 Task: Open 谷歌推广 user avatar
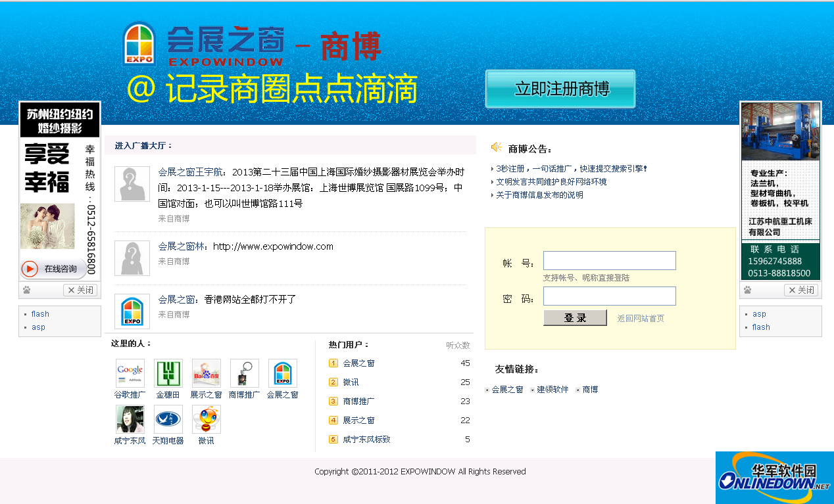tap(130, 373)
